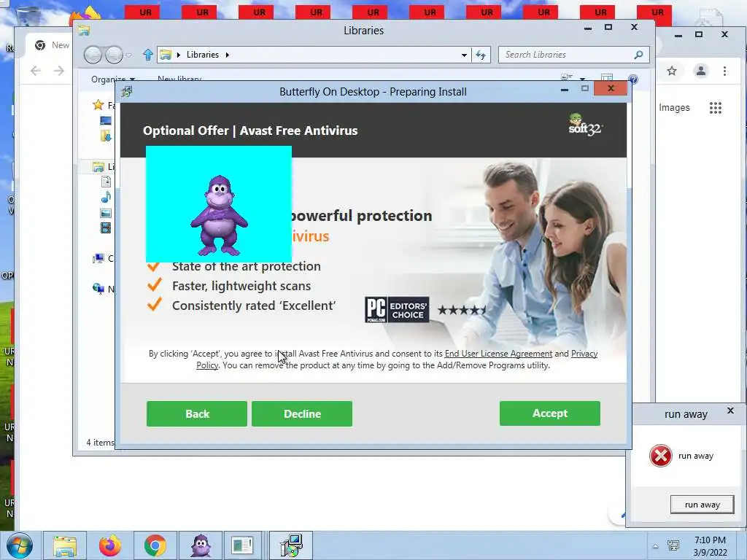Open Documents library in navigation pane
Image resolution: width=747 pixels, height=560 pixels.
tap(106, 182)
